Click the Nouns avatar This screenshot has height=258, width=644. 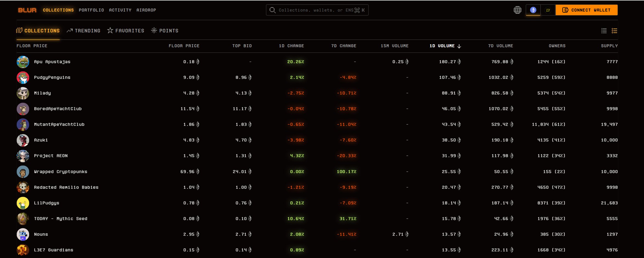tap(23, 234)
